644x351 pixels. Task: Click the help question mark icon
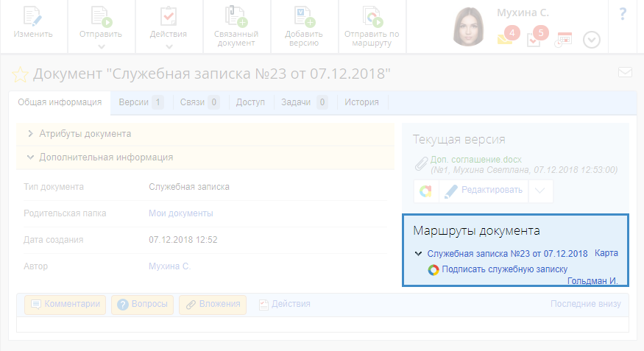pos(623,13)
